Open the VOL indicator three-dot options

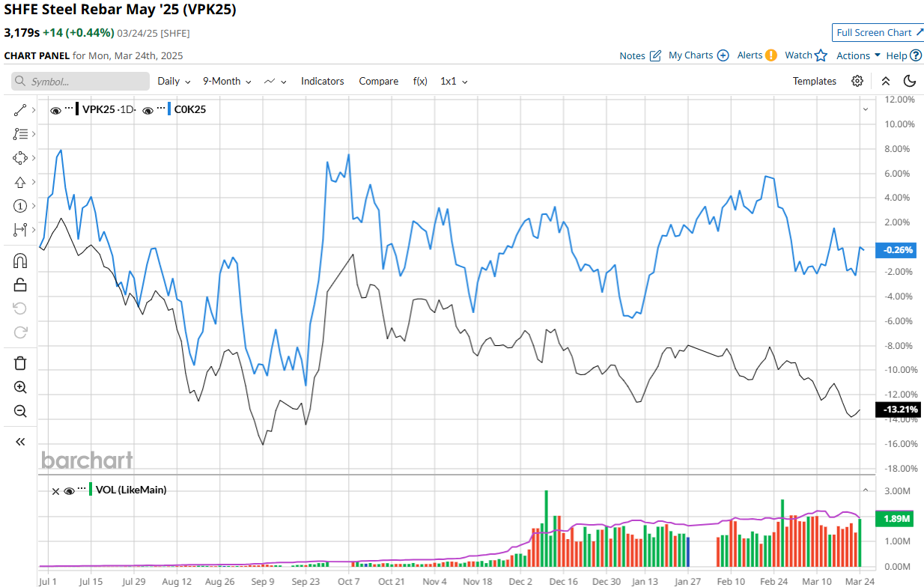tap(82, 490)
